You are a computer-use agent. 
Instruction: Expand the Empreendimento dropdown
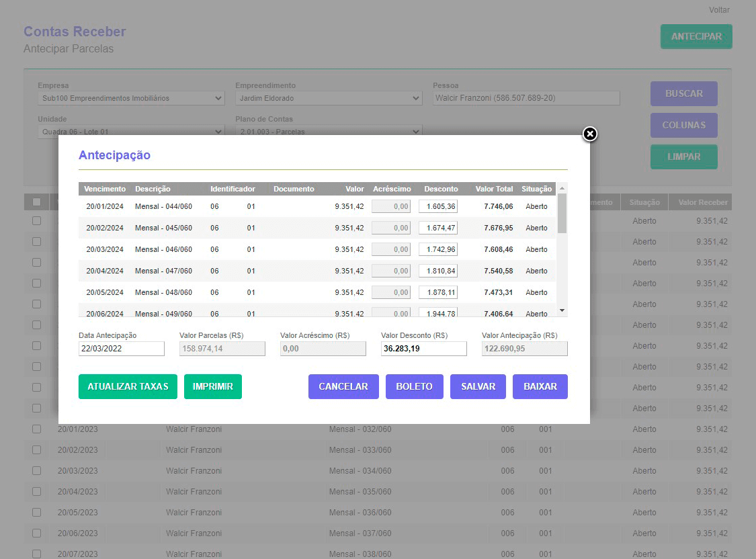point(328,99)
